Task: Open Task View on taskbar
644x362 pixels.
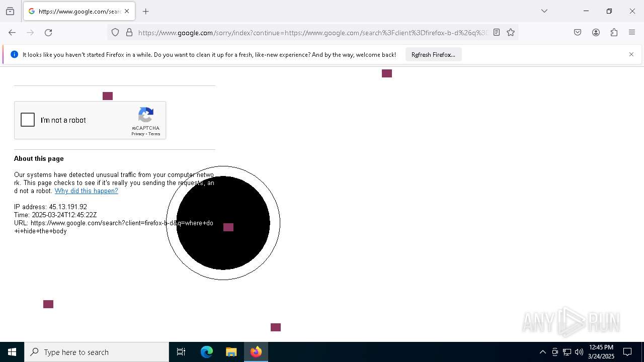Action: pos(181,352)
